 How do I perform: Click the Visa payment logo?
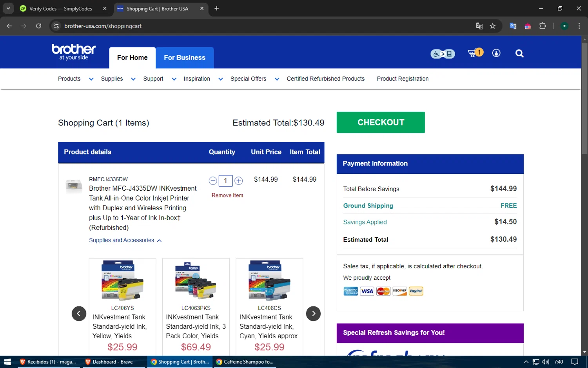pos(367,291)
